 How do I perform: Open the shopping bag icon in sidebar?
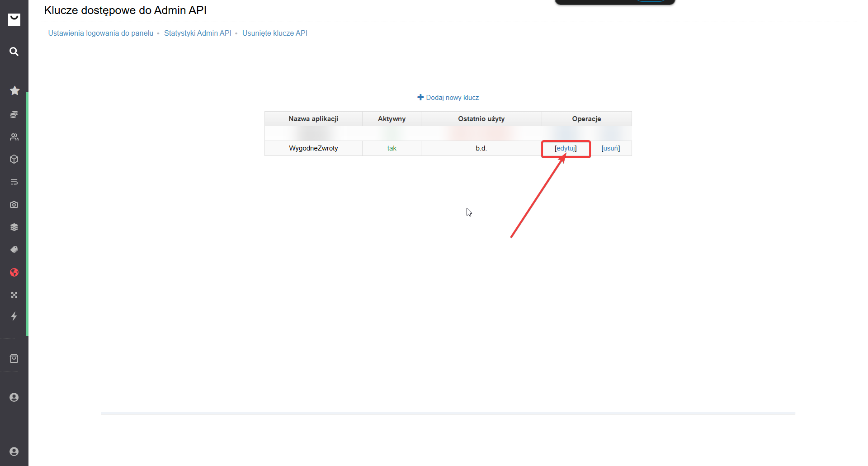14,358
